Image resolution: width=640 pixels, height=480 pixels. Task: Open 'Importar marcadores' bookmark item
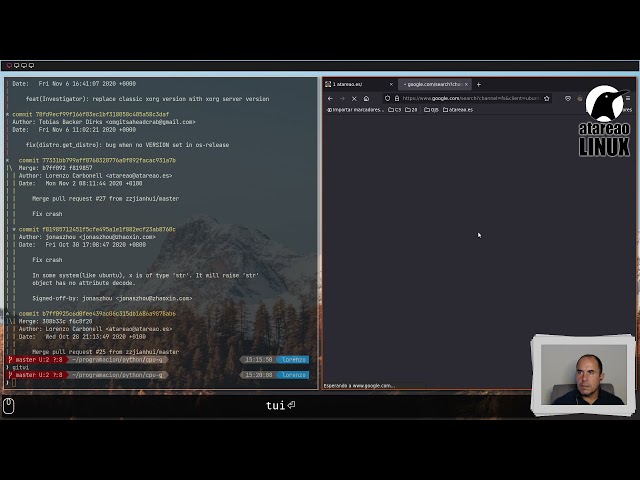(355, 110)
